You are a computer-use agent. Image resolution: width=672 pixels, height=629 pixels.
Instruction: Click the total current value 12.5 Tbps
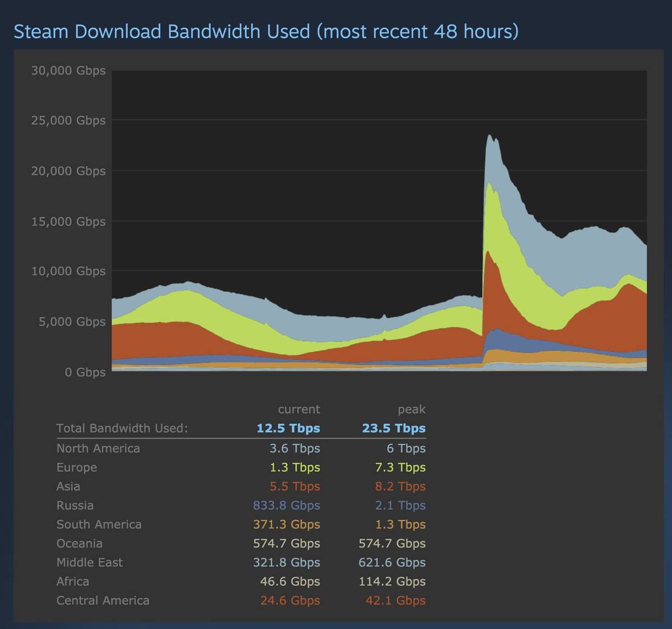pos(288,428)
